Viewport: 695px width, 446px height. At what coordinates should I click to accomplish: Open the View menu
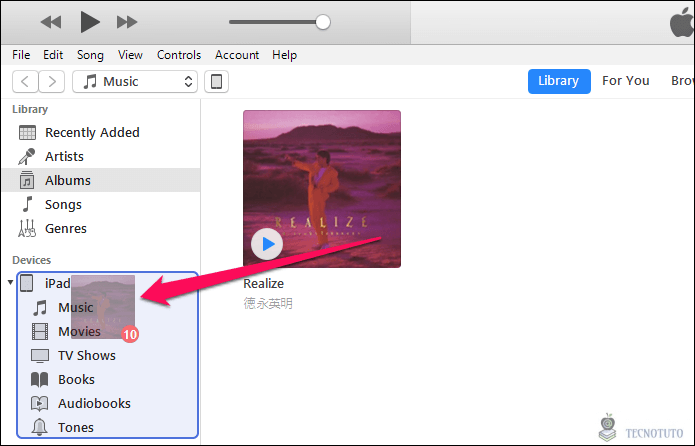coord(130,55)
